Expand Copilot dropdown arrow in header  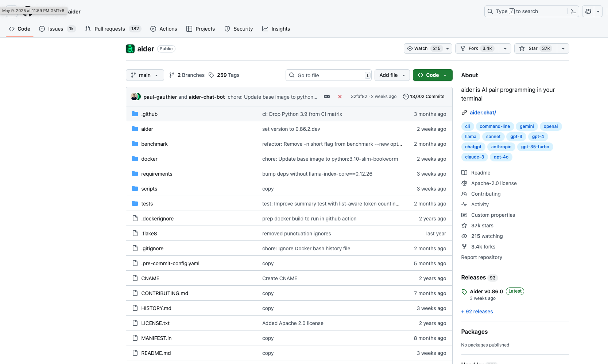598,11
